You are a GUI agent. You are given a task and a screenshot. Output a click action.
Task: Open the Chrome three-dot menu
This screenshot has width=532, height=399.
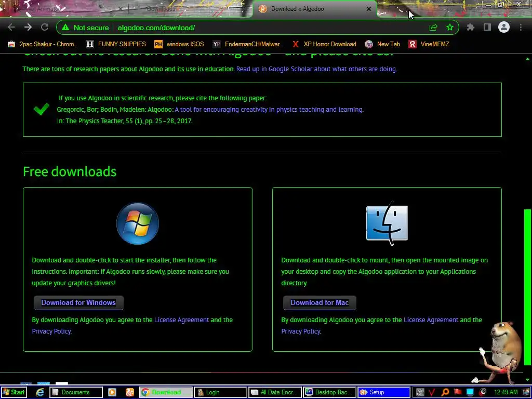(x=521, y=27)
